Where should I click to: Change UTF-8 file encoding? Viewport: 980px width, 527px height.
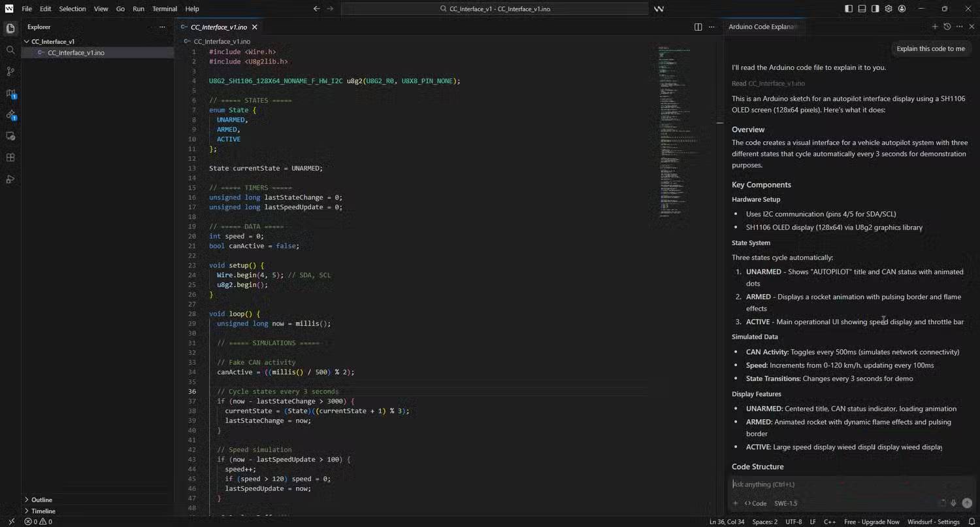pos(794,522)
